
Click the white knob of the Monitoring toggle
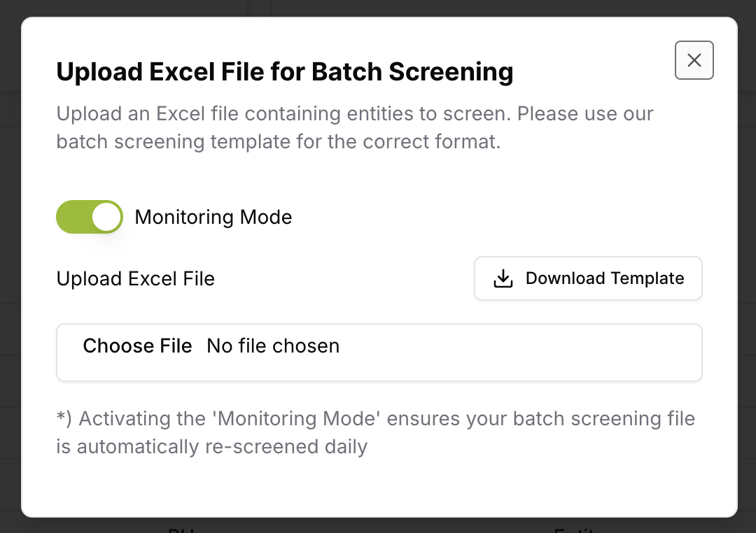coord(106,217)
